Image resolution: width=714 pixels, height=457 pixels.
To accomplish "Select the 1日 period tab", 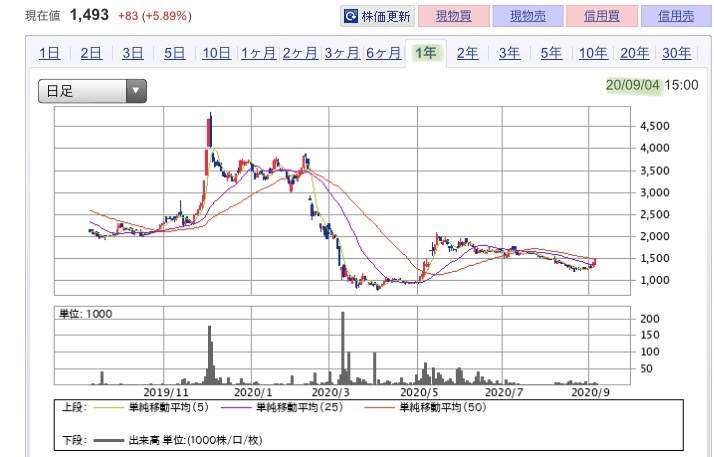I will pyautogui.click(x=50, y=53).
